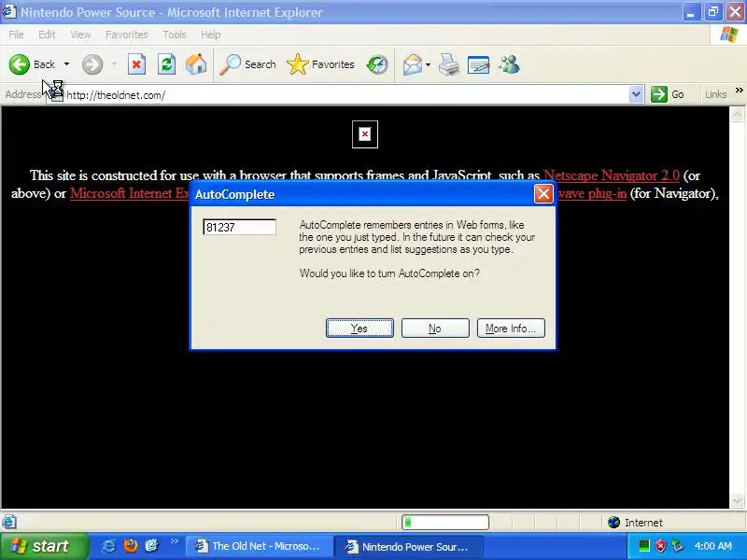The width and height of the screenshot is (747, 560).
Task: Go to Home page icon
Action: (x=196, y=64)
